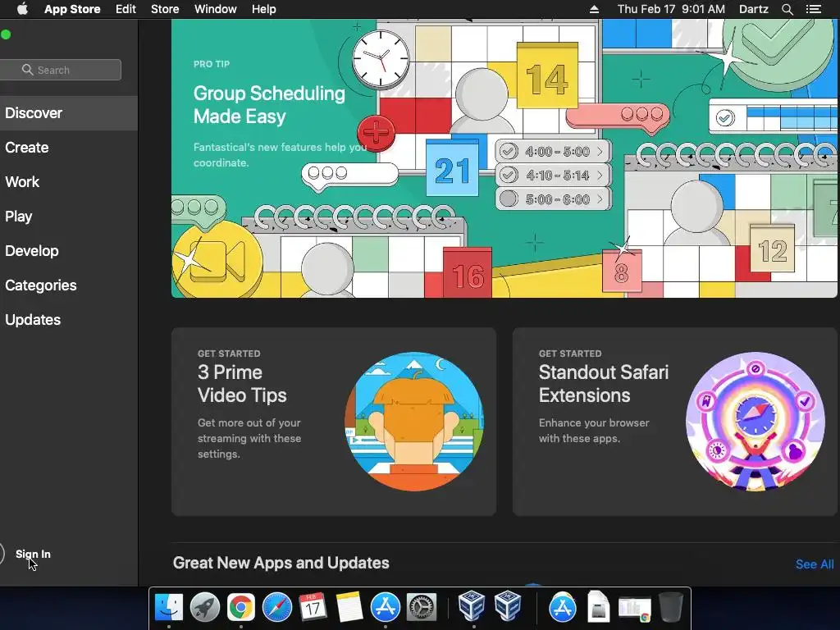Open the App Store menu

(x=72, y=9)
